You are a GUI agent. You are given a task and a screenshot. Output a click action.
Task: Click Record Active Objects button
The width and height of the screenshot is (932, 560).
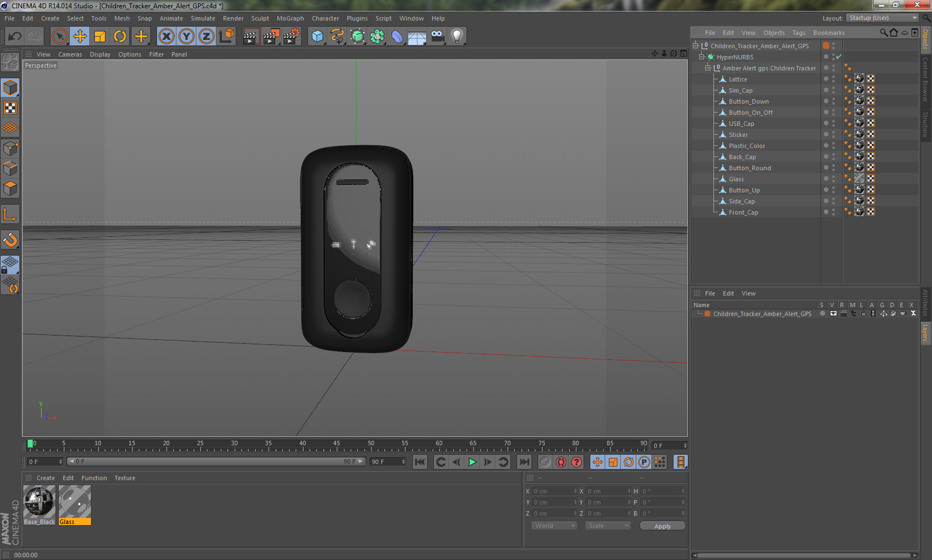[545, 462]
